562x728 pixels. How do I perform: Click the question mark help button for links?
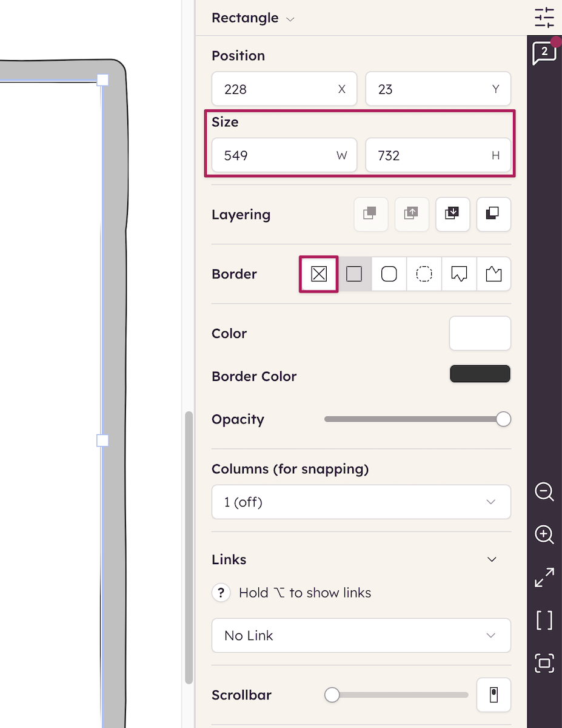coord(221,593)
